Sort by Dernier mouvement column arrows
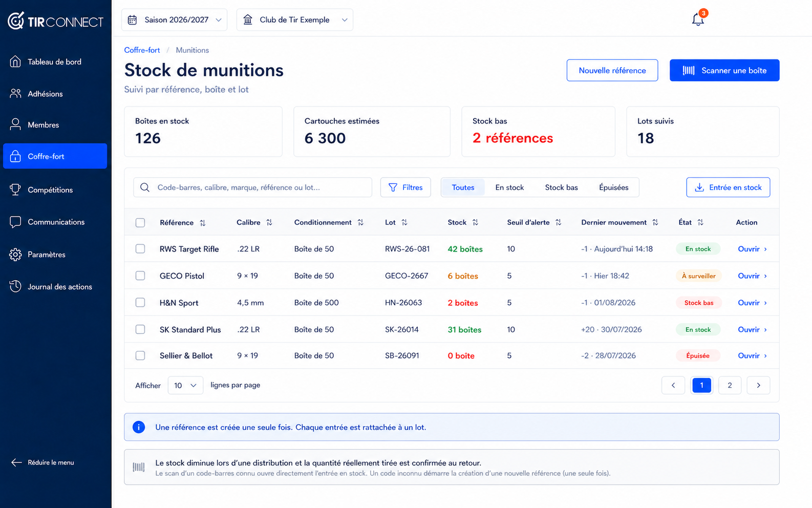812x508 pixels. (655, 222)
